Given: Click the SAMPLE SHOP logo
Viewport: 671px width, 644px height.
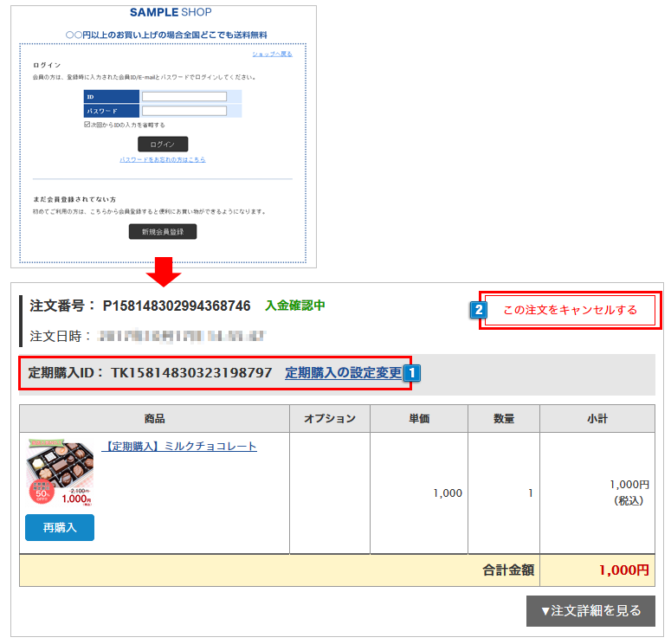Looking at the screenshot, I should coord(170,12).
